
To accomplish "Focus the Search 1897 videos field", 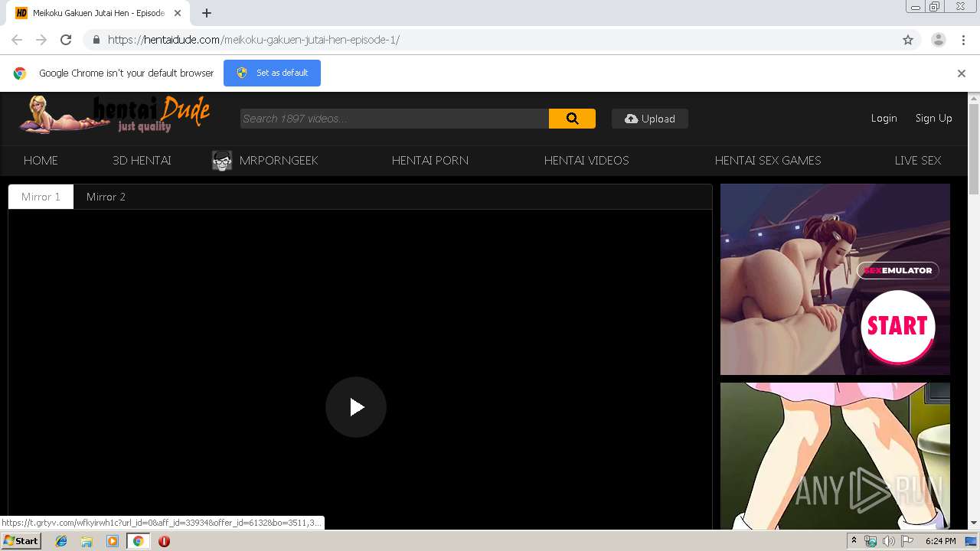I will click(394, 119).
